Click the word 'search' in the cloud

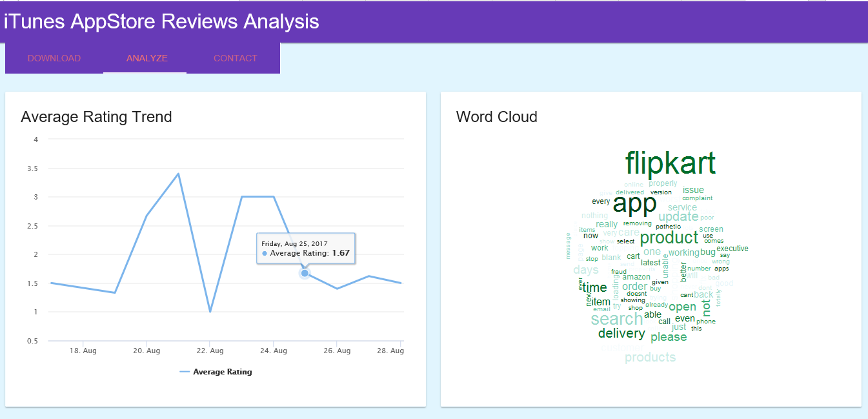point(617,318)
